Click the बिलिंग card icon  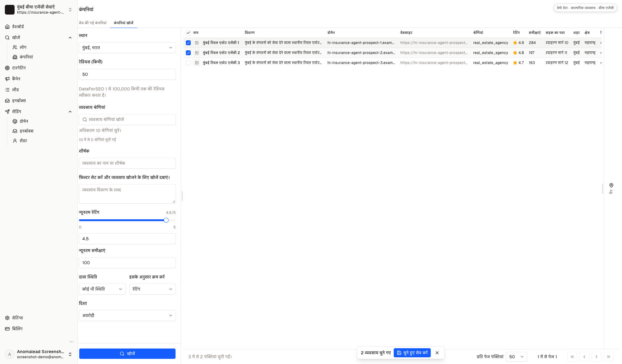point(7,329)
